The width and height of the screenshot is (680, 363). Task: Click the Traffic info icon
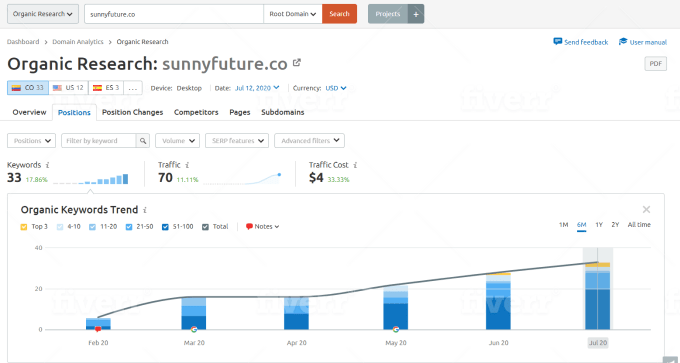click(x=187, y=165)
